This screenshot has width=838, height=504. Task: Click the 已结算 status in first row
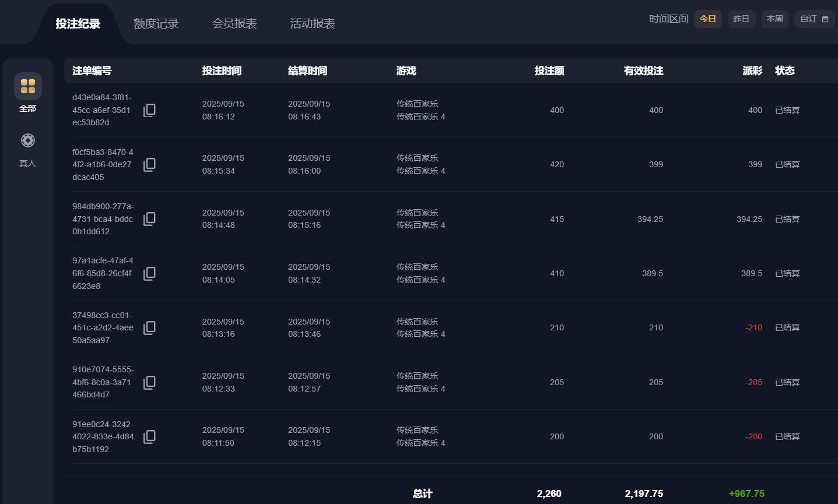pyautogui.click(x=787, y=110)
